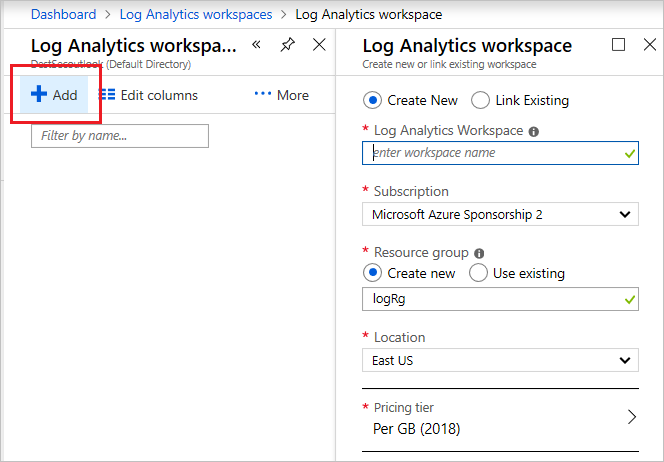Choose Create new resource group radio
Image resolution: width=664 pixels, height=462 pixels.
coord(372,273)
